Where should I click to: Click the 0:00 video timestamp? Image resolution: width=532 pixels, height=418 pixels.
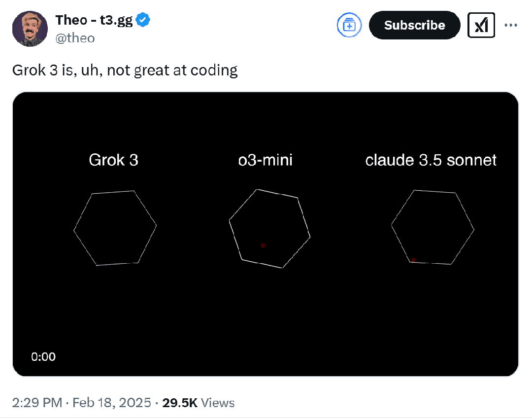43,356
